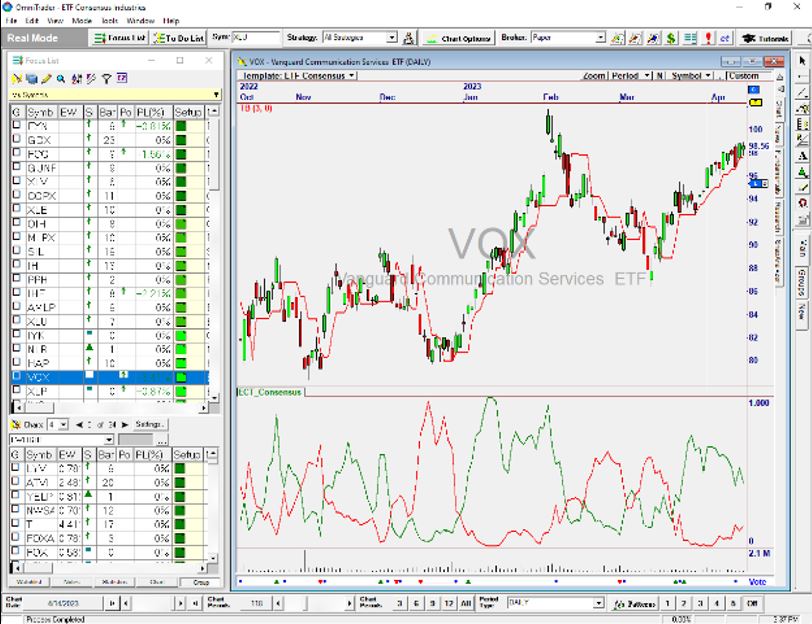
Task: Open the View menu
Action: pos(55,21)
